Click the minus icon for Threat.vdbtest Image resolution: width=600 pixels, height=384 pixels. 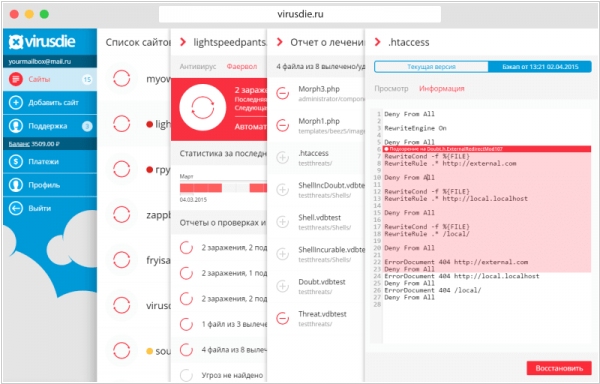point(282,318)
